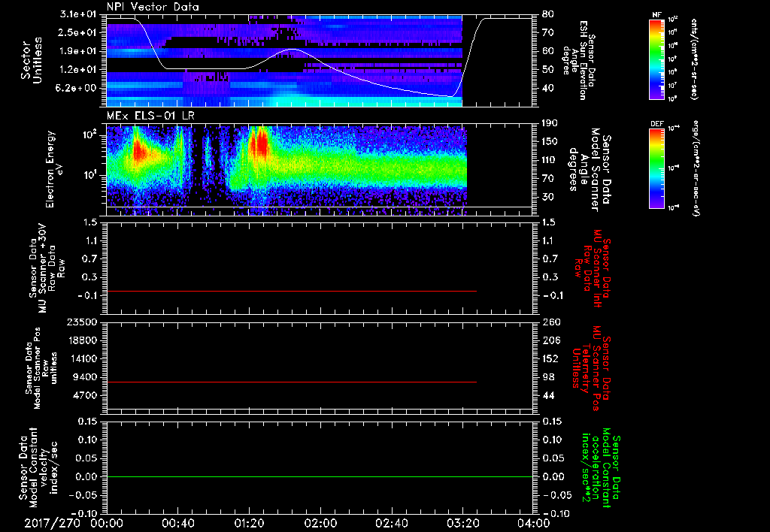This screenshot has width=770, height=532.
Task: Click the 'NF' color bar heading
Action: pyautogui.click(x=656, y=15)
